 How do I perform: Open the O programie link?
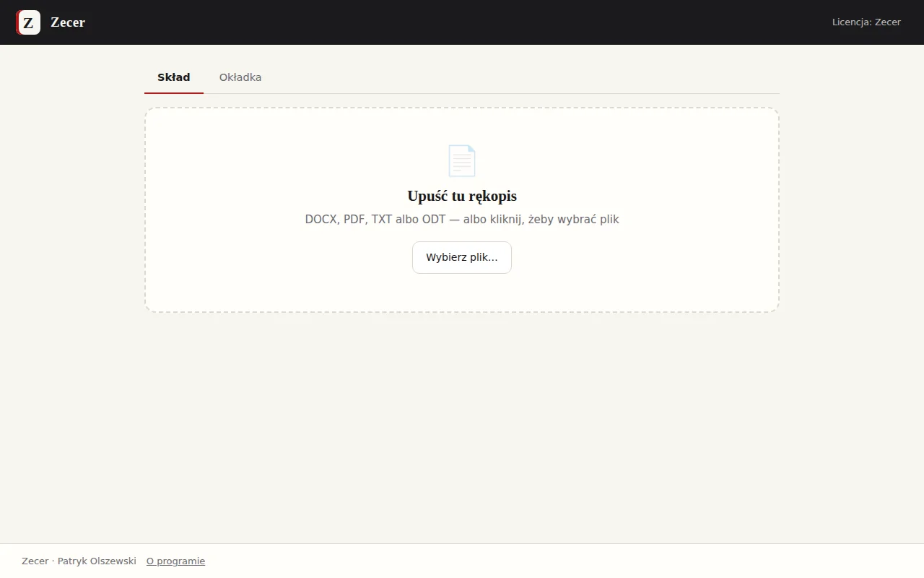[x=175, y=561]
